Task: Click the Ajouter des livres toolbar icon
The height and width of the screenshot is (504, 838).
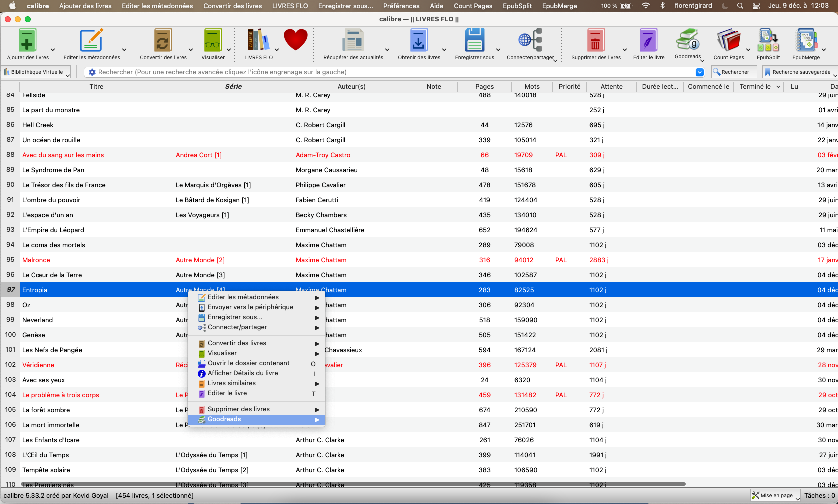Action: coord(27,40)
